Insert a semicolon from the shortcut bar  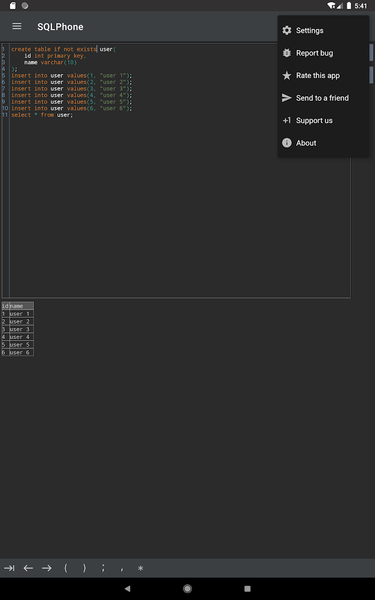(x=103, y=568)
